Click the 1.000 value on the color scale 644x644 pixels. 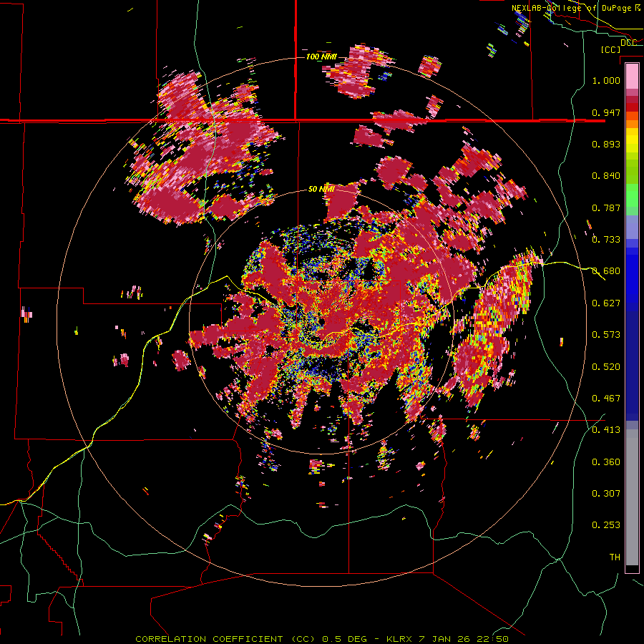pyautogui.click(x=606, y=80)
